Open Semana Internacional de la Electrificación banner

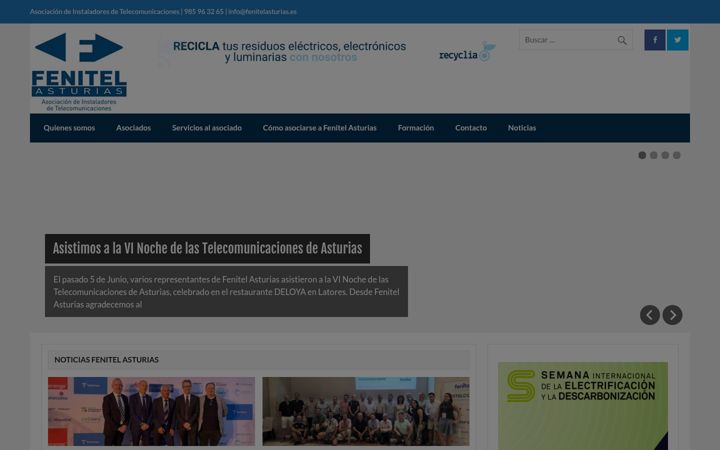[x=583, y=406]
